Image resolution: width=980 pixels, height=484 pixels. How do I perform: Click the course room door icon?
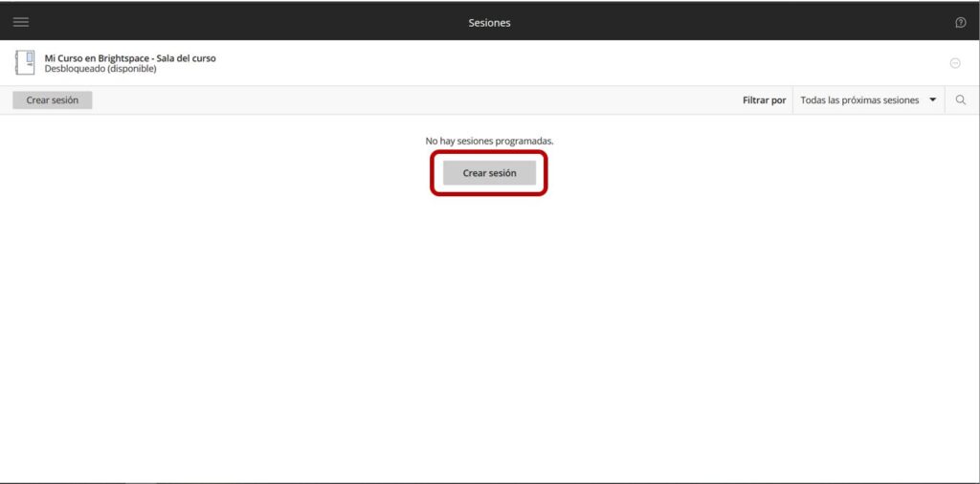[25, 63]
